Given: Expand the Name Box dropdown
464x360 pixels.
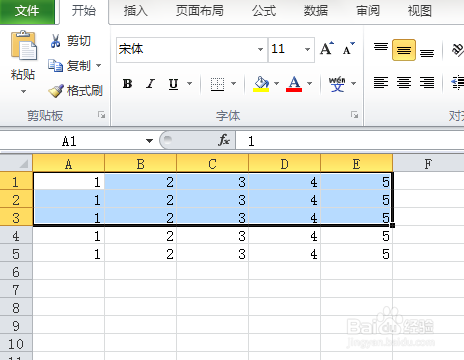Looking at the screenshot, I should click(149, 141).
